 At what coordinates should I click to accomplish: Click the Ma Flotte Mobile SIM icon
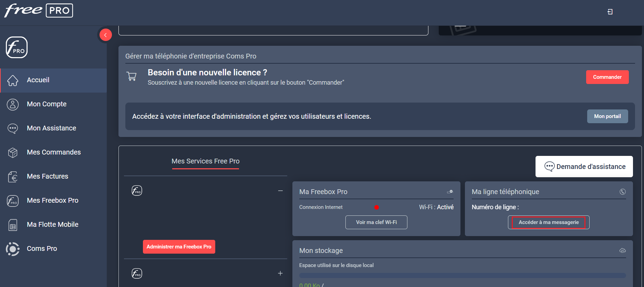tap(13, 225)
